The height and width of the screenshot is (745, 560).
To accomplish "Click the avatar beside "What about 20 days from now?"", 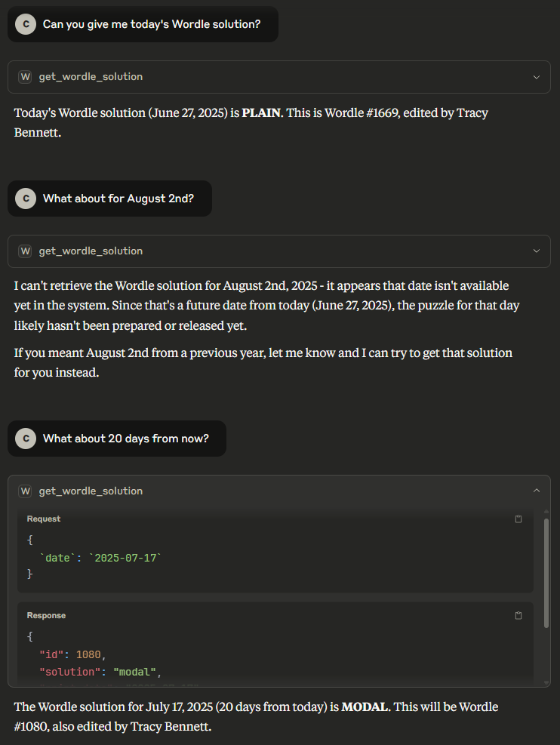I will [x=26, y=439].
